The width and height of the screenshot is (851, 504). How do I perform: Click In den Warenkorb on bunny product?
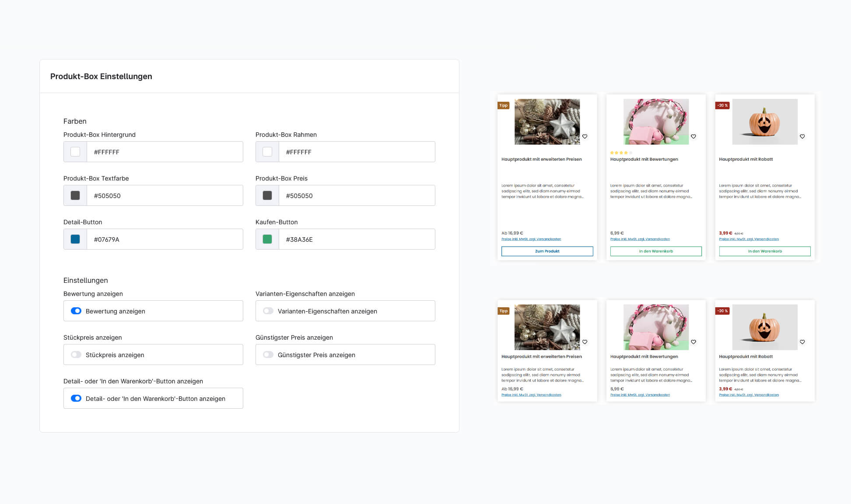click(x=656, y=251)
